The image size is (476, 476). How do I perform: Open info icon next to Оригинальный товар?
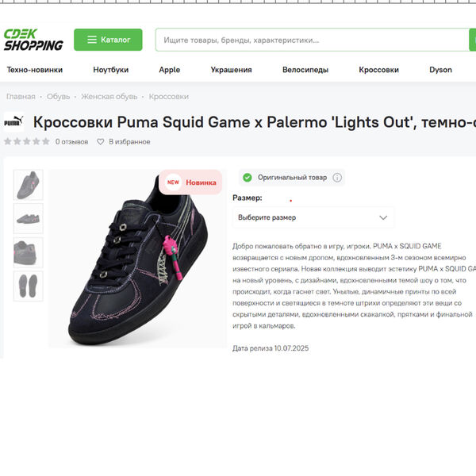pyautogui.click(x=337, y=178)
